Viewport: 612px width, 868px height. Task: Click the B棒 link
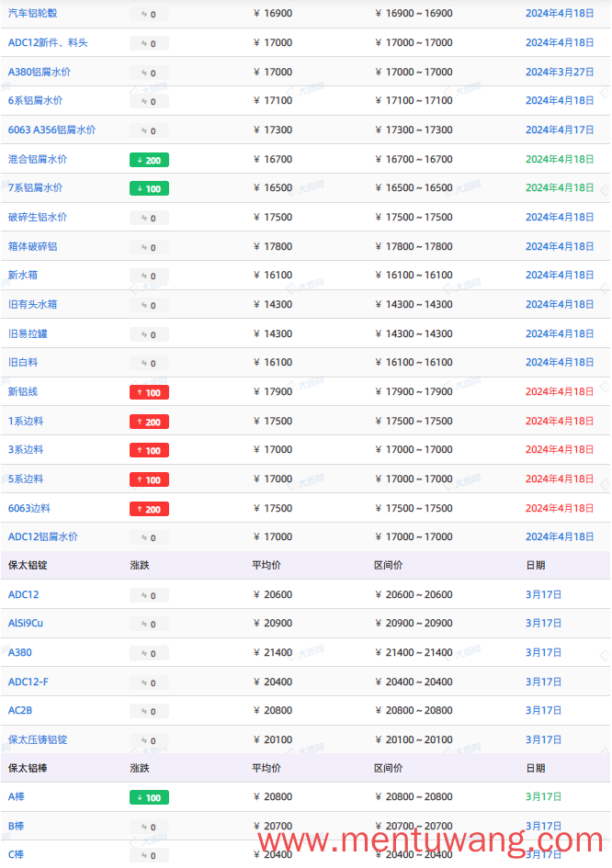pos(16,826)
